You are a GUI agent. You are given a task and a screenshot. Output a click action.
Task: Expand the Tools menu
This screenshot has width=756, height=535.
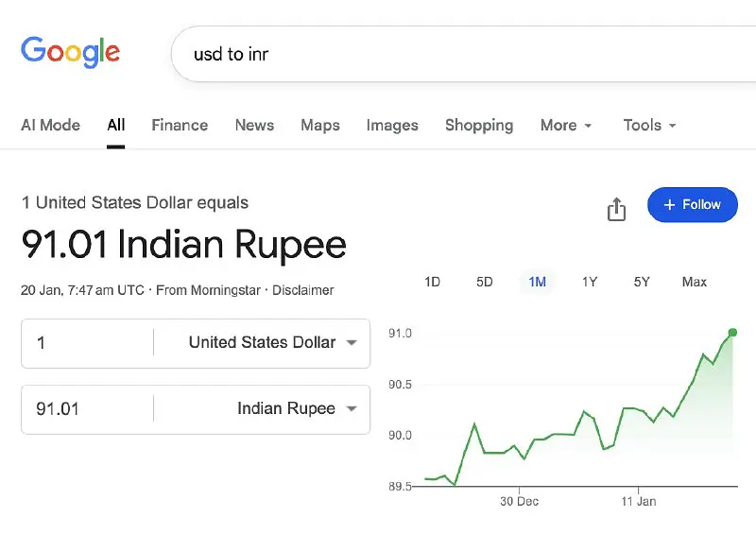pyautogui.click(x=649, y=125)
